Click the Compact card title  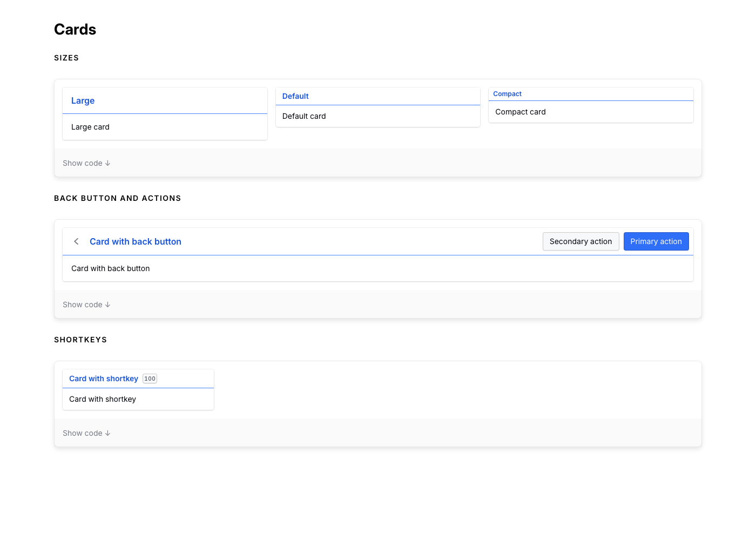pos(507,94)
